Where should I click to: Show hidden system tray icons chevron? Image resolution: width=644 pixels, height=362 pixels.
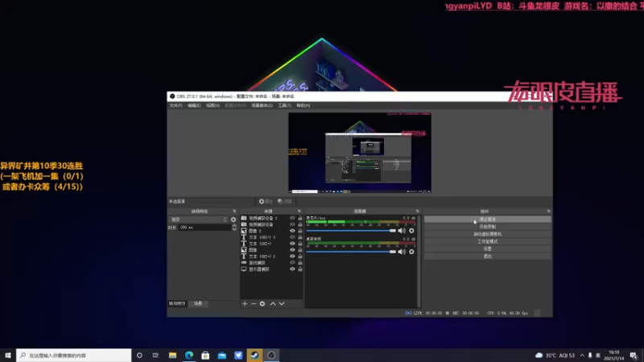582,355
